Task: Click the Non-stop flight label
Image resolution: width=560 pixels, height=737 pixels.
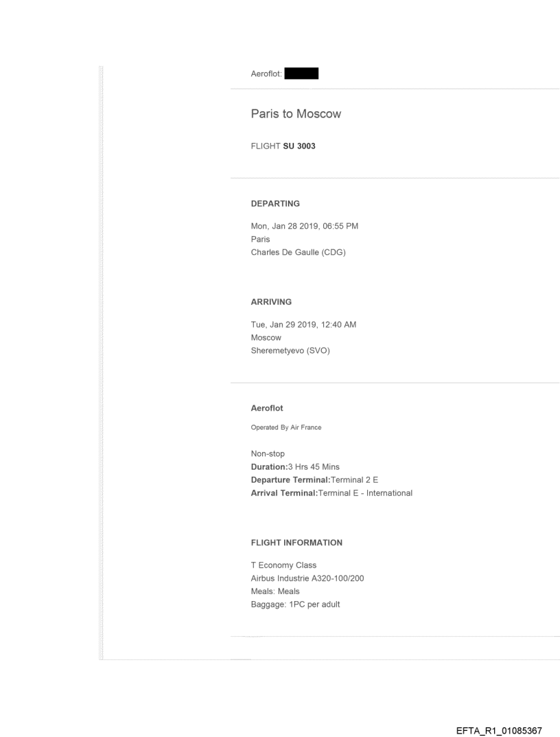Action: click(x=268, y=454)
